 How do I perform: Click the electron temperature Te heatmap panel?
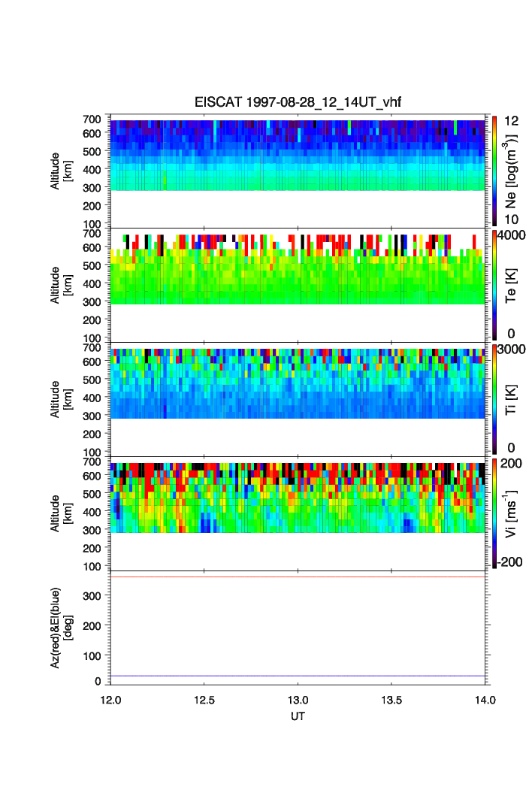(298, 286)
